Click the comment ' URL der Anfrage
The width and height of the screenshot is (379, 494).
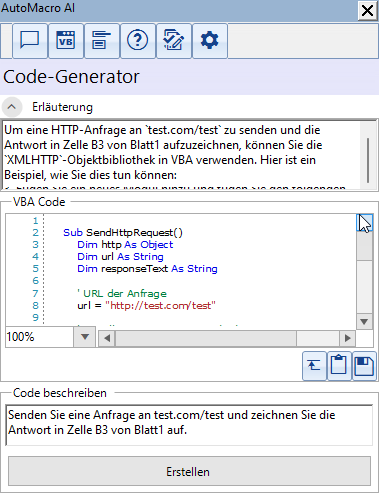[x=122, y=293]
